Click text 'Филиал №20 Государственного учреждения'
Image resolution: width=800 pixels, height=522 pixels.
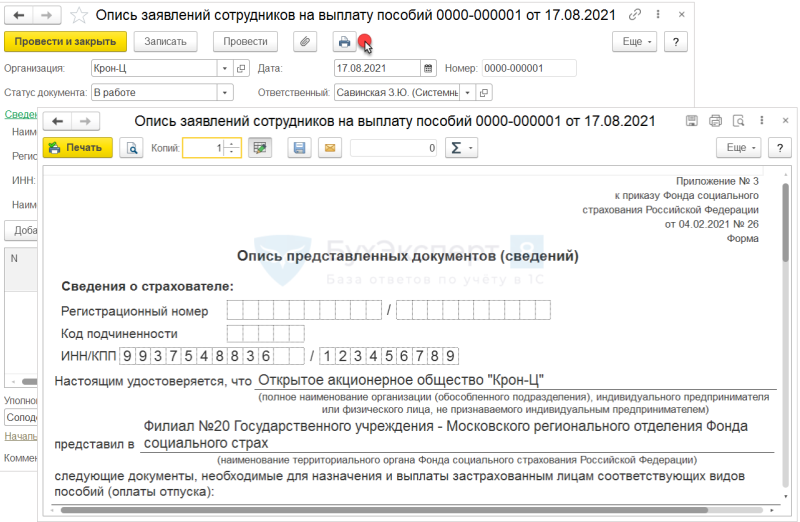(289, 426)
